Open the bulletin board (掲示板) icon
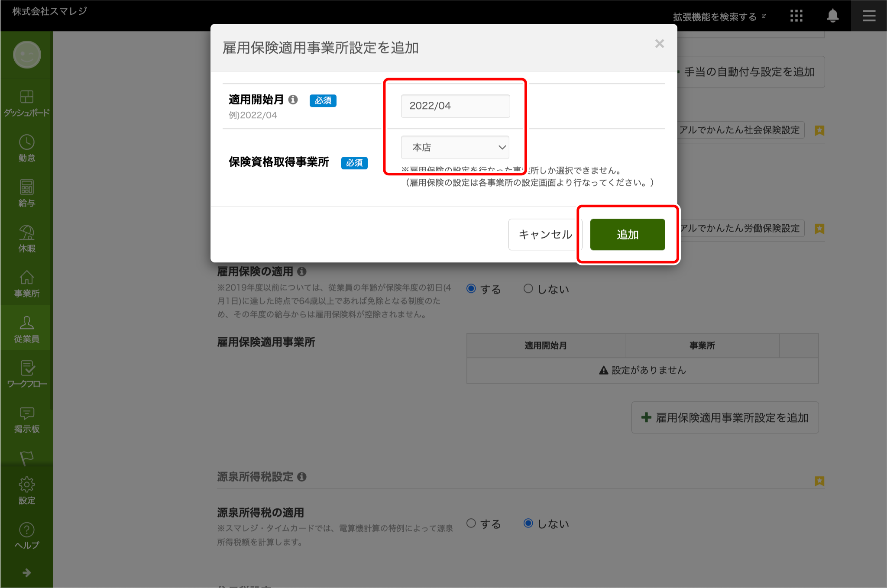 pos(26,414)
